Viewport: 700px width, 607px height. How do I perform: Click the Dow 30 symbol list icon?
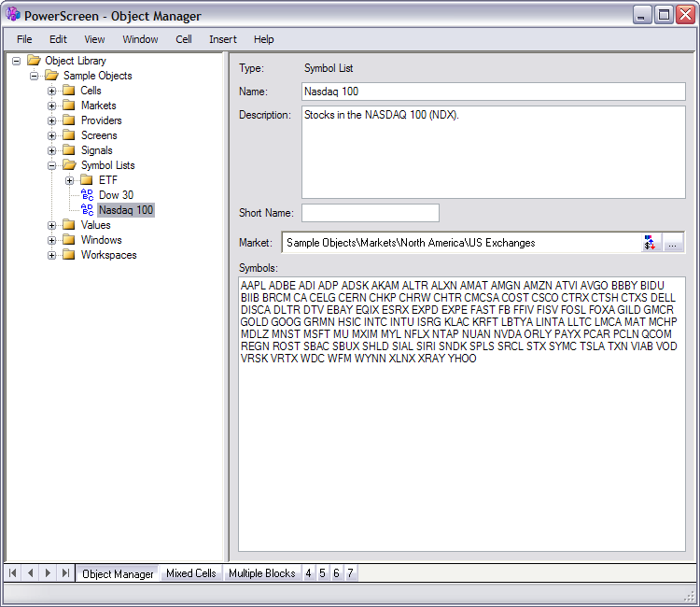[87, 195]
